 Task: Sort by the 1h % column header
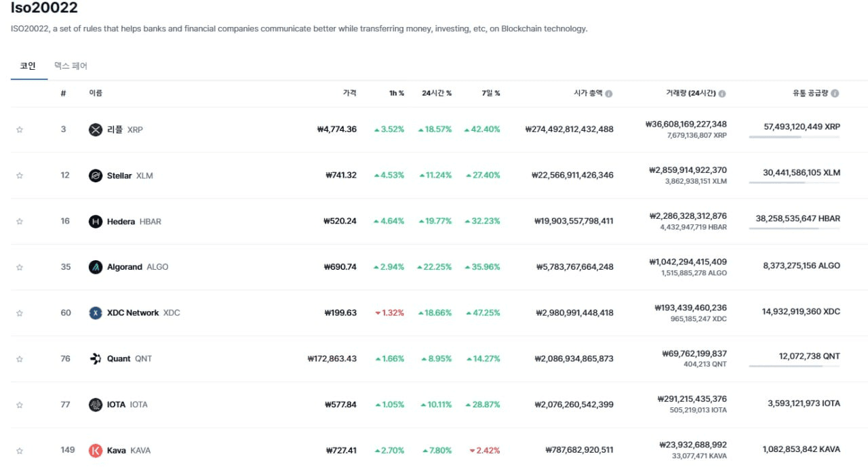(397, 94)
